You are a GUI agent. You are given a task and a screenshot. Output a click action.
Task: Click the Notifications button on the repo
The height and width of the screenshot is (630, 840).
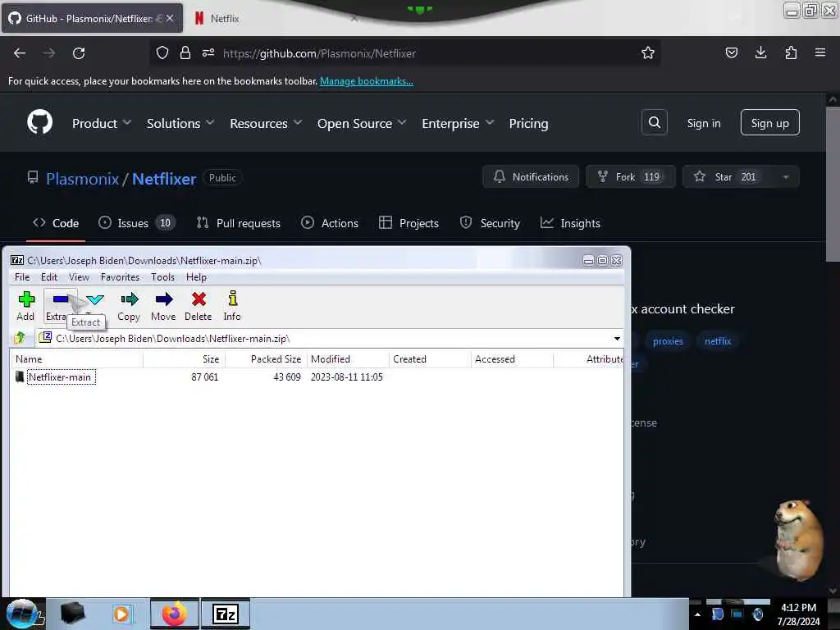(x=531, y=177)
